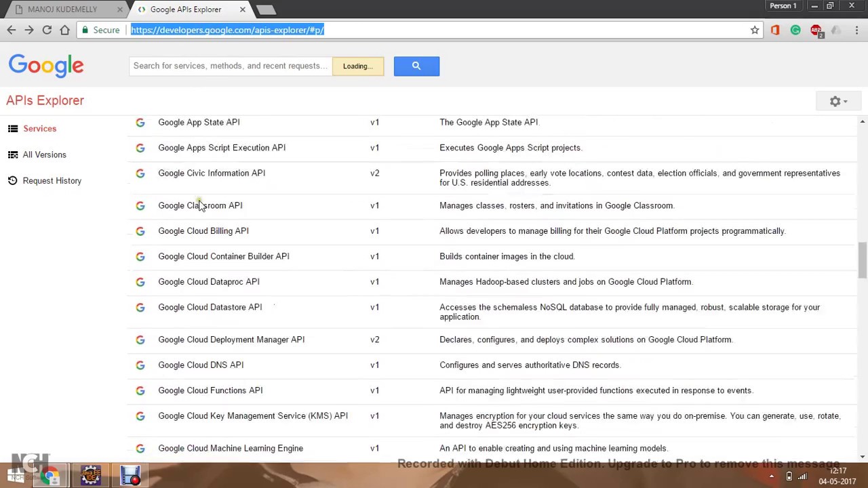868x488 pixels.
Task: Show hidden system tray icons arrow
Action: pos(772,476)
